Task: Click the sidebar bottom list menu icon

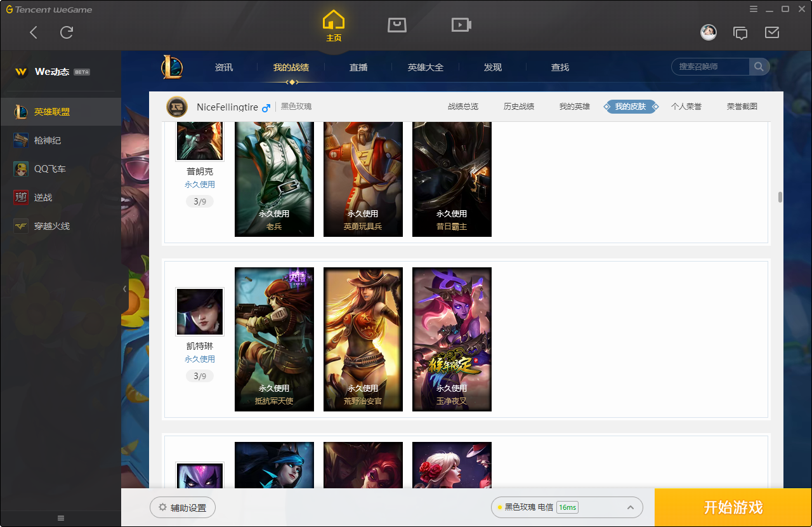Action: (x=61, y=518)
